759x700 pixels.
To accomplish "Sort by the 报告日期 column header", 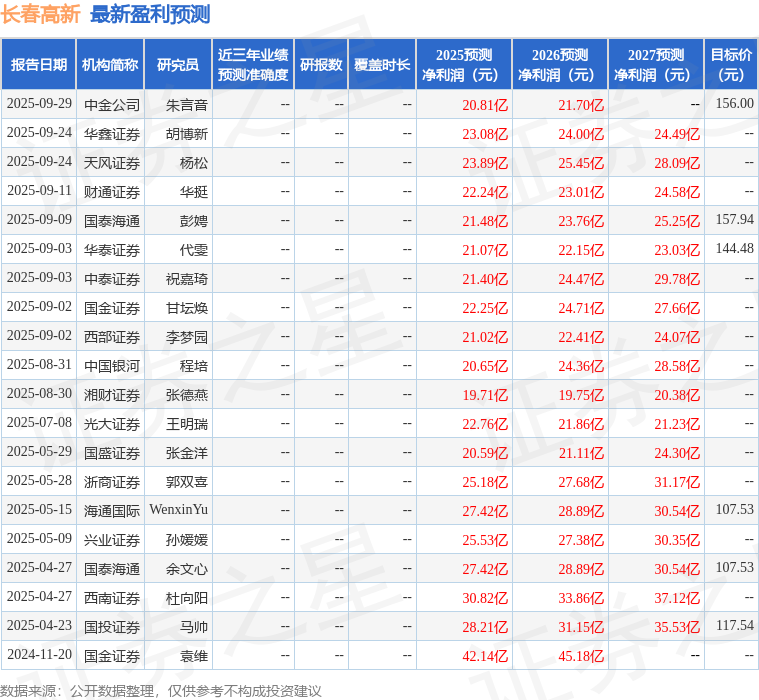I will pos(39,65).
